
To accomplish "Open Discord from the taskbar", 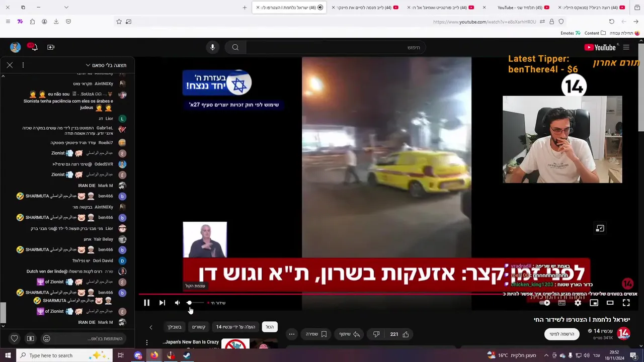I will (x=138, y=355).
